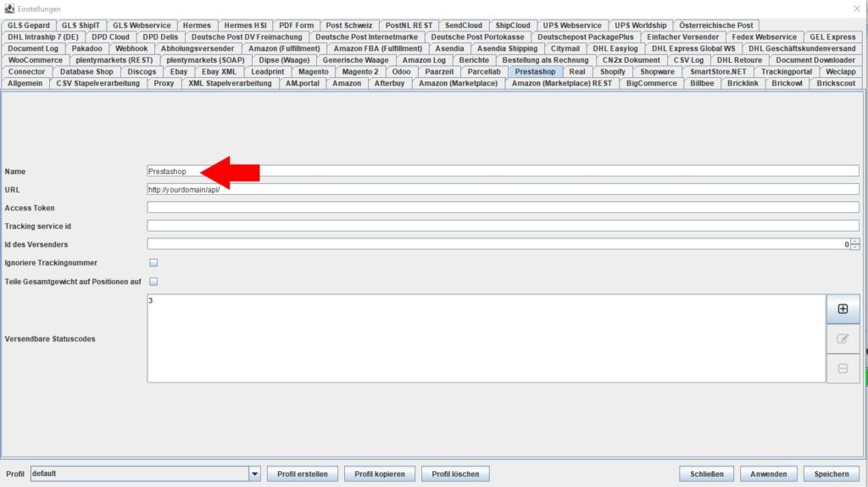Open the Profil dropdown arrow
Screen dimensions: 868x487
(x=254, y=473)
